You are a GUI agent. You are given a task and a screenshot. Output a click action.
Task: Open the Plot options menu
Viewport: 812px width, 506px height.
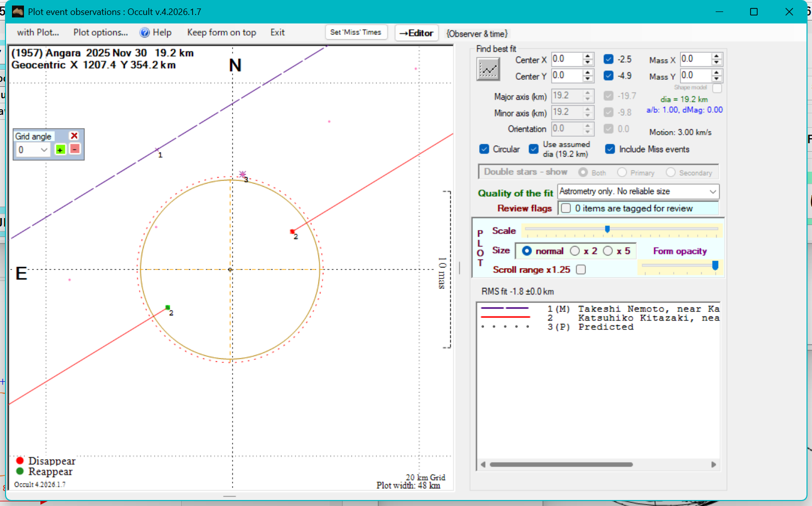click(100, 32)
